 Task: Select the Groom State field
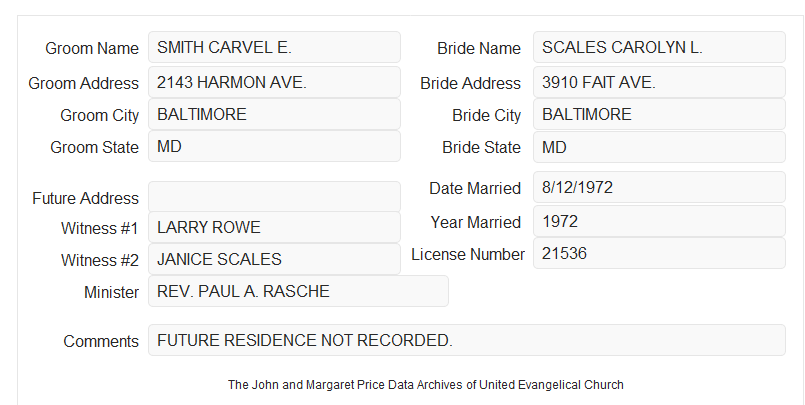tap(274, 146)
